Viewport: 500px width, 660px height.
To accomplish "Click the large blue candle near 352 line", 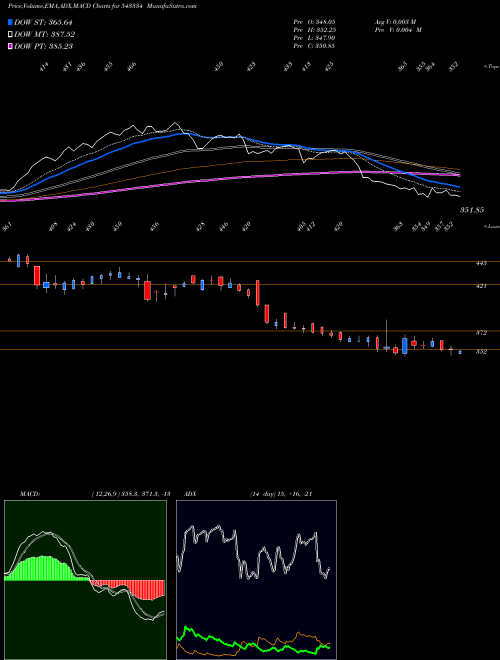I will click(405, 346).
